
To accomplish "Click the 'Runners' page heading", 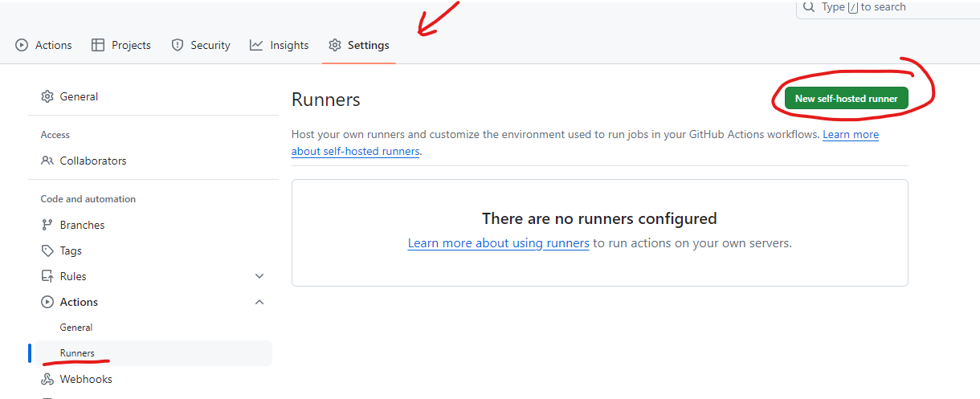I will (x=325, y=100).
